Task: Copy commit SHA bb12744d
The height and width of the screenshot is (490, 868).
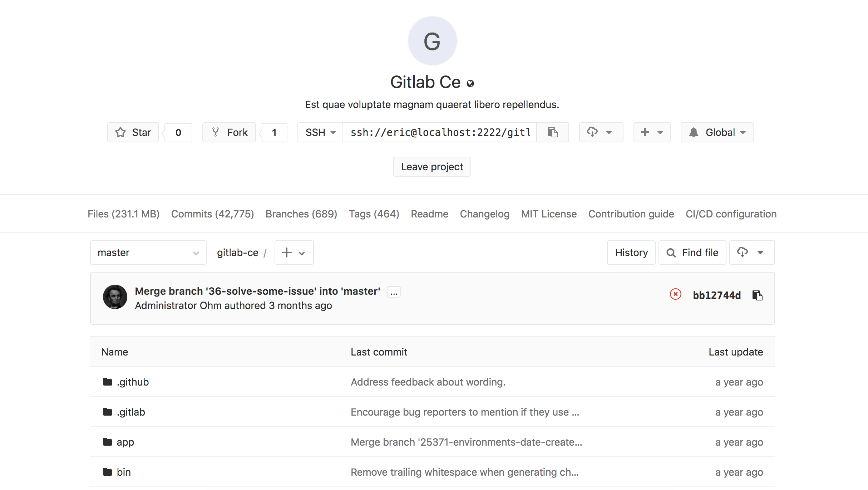Action: coord(757,295)
